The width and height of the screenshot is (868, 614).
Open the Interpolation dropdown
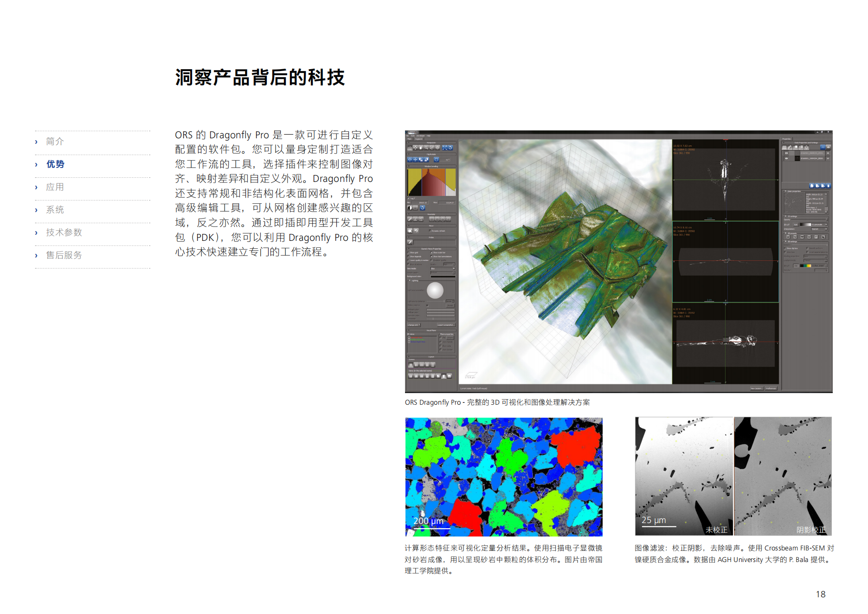[x=819, y=229]
